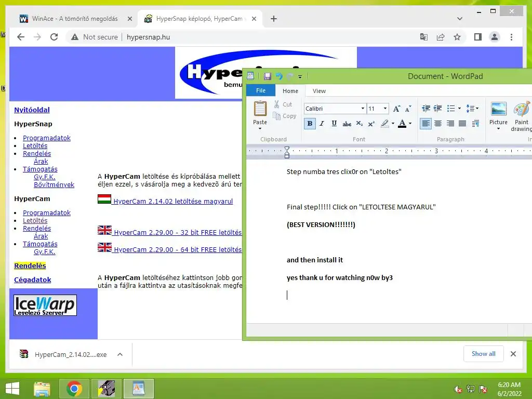Open the font color dropdown arrow
This screenshot has width=532, height=399.
pos(410,124)
